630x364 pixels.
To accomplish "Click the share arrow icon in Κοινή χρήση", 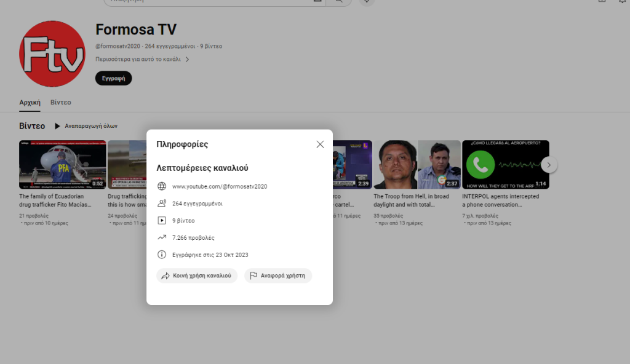I will (x=165, y=275).
